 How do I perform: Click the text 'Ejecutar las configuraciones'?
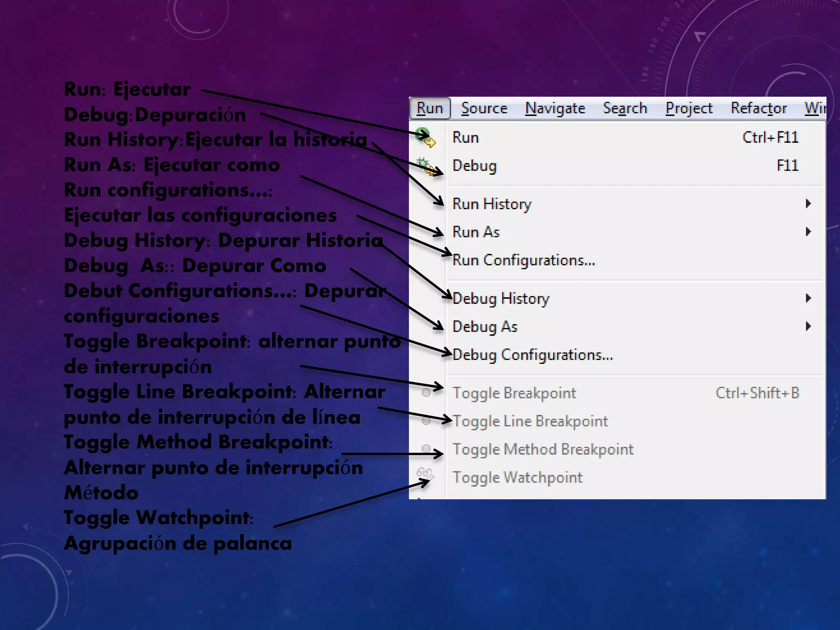(x=200, y=215)
